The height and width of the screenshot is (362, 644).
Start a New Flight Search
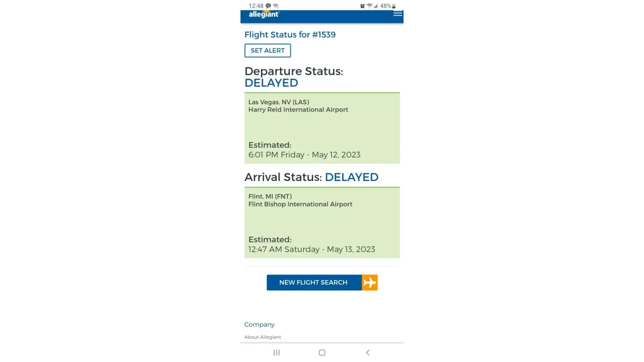tap(314, 282)
